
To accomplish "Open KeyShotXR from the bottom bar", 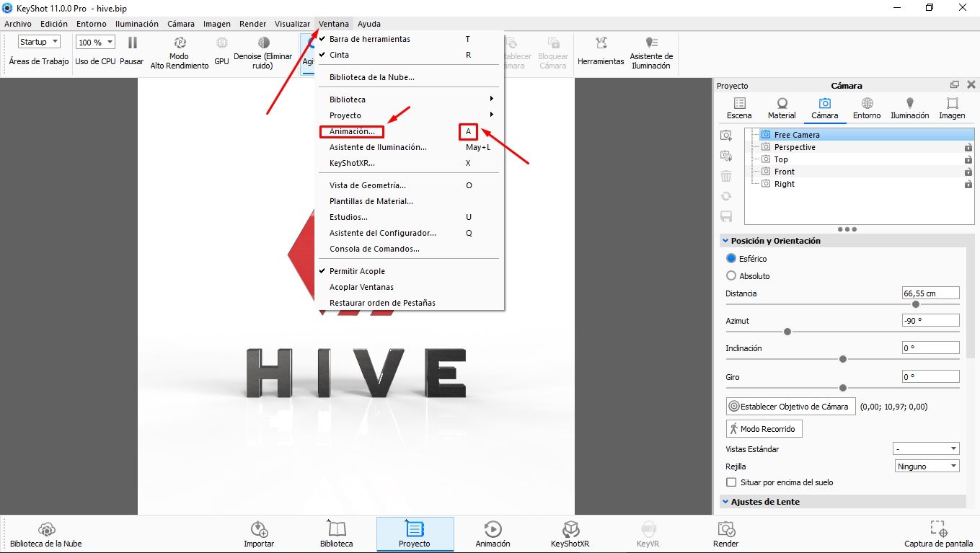I will pyautogui.click(x=570, y=534).
